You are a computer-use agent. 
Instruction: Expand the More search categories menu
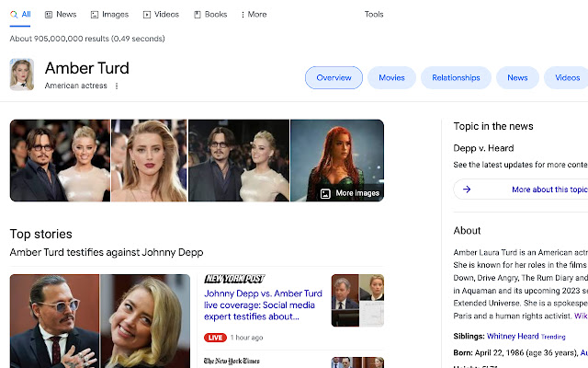tap(254, 15)
